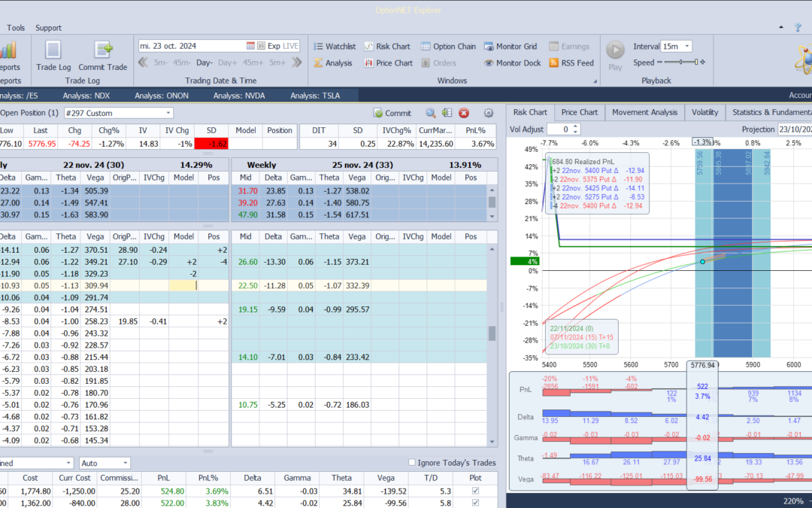Open the Interval 15m dropdown

(687, 46)
